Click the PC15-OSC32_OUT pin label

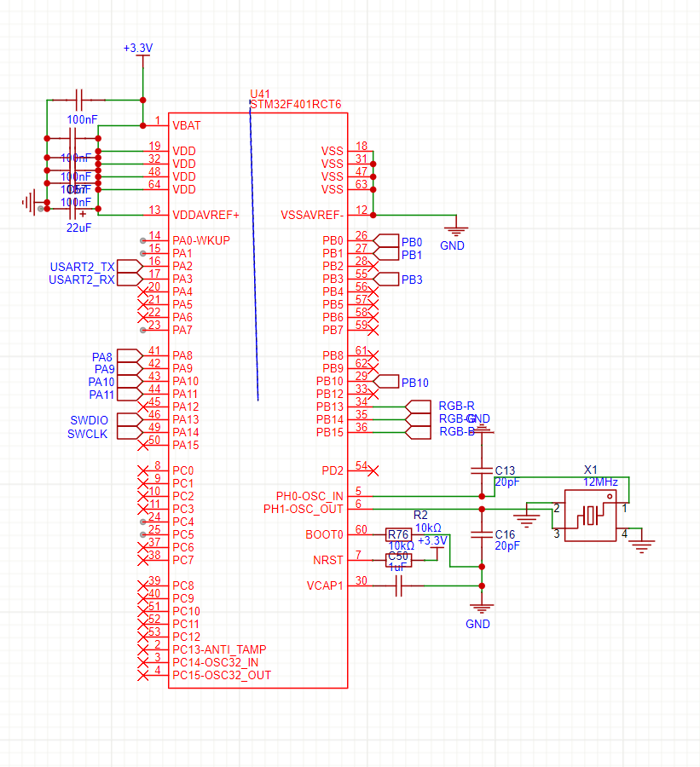tap(222, 675)
